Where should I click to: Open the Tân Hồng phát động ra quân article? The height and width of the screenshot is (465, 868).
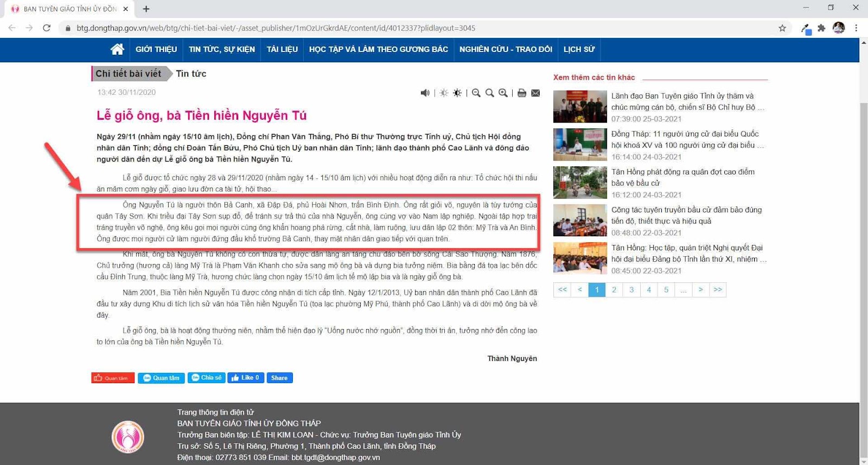pos(682,177)
